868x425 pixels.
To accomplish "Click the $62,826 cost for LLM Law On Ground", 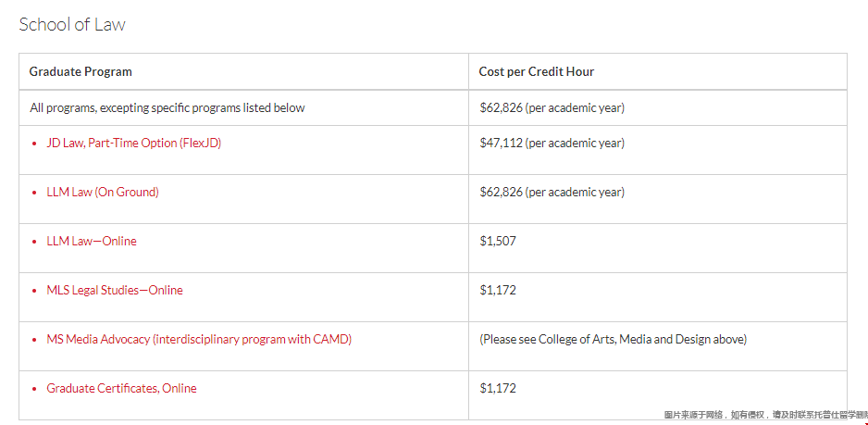I will coord(552,193).
